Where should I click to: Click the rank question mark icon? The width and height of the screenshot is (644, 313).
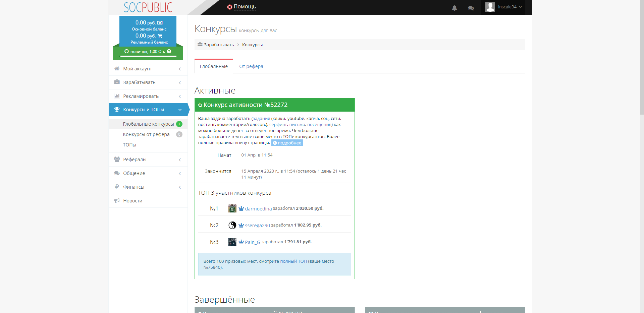click(169, 51)
